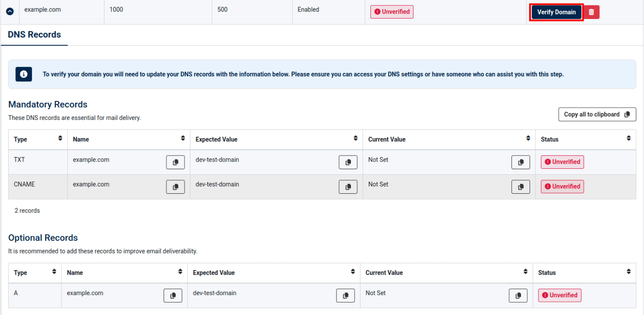Select the TXT type cell

(38, 162)
